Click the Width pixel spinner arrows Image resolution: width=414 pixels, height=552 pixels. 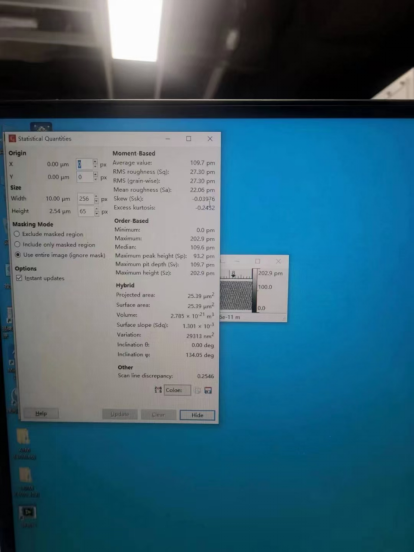click(96, 199)
